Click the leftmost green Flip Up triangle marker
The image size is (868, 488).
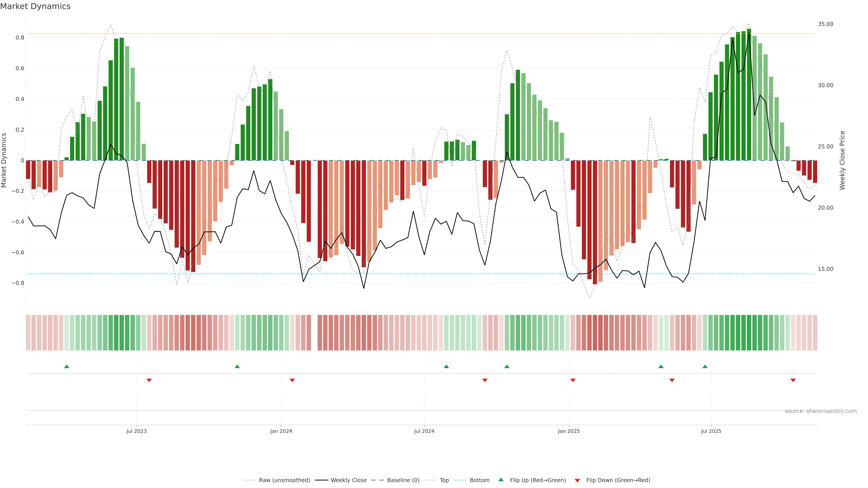[x=67, y=366]
